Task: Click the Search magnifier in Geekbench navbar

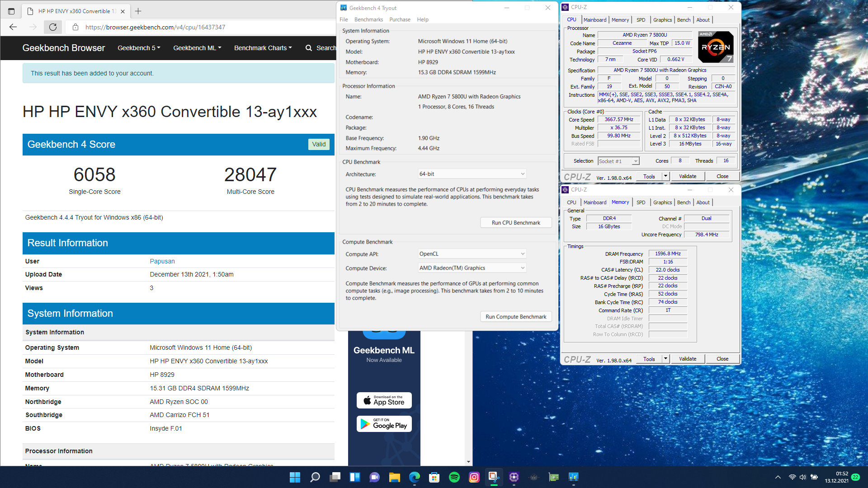Action: pos(309,48)
